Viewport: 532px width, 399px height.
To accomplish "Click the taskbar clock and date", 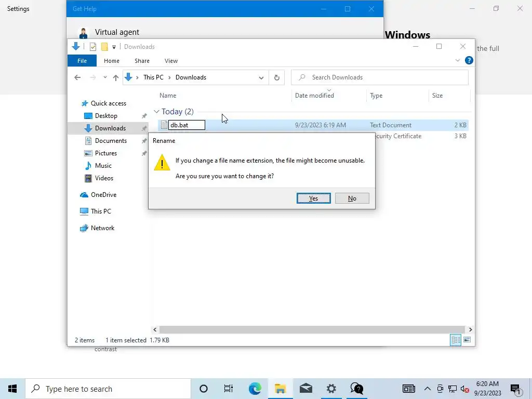I will coord(487,389).
